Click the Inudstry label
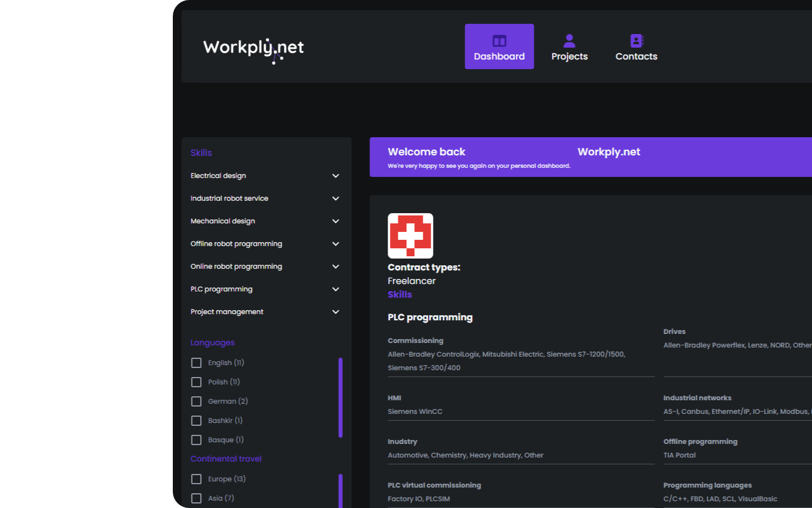This screenshot has width=812, height=508. [x=402, y=442]
